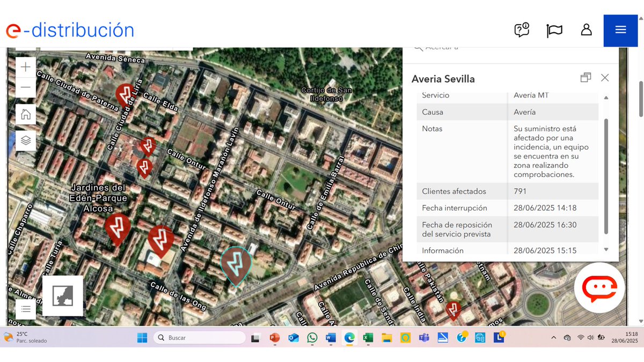Open volume control in system tray
Screen dimensions: 644x362
(590, 337)
